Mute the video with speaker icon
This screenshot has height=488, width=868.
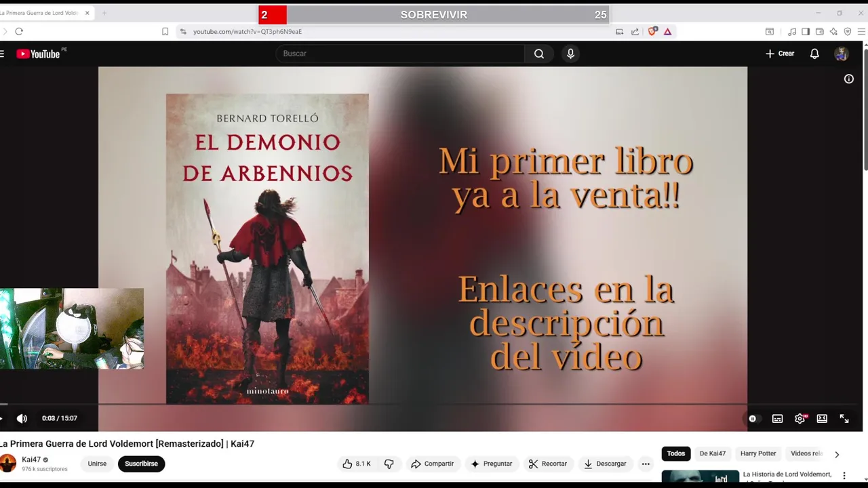click(22, 418)
